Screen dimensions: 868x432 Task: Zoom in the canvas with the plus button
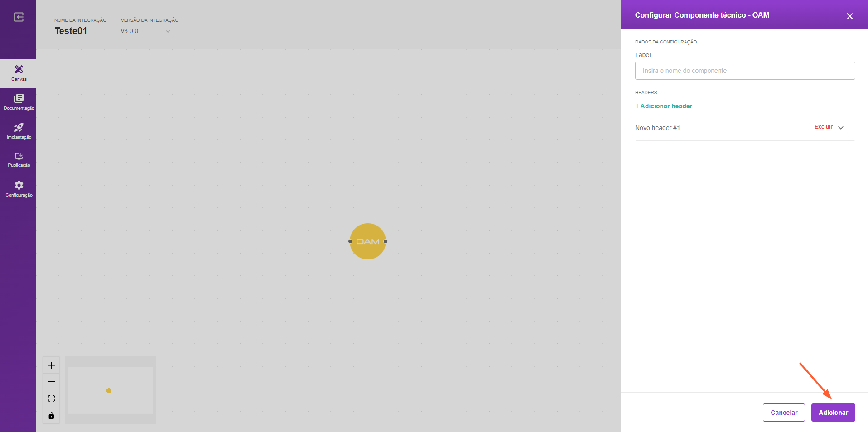click(51, 365)
